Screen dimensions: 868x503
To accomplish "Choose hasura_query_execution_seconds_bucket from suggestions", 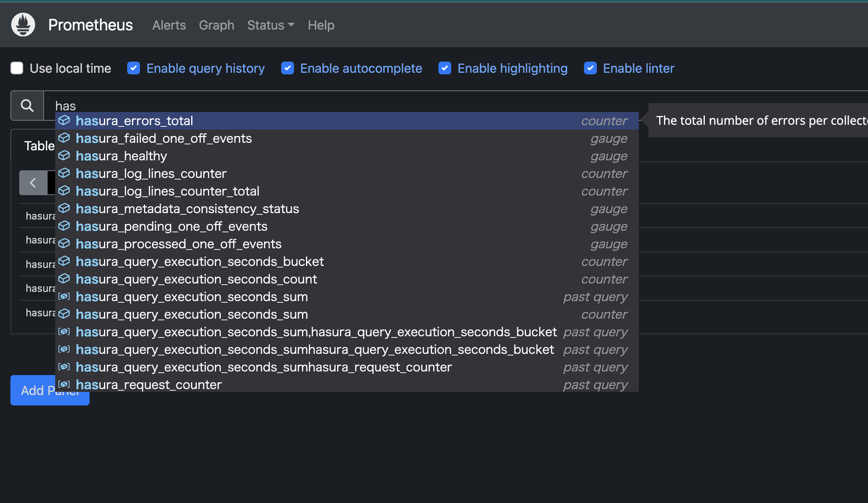I will [x=200, y=261].
